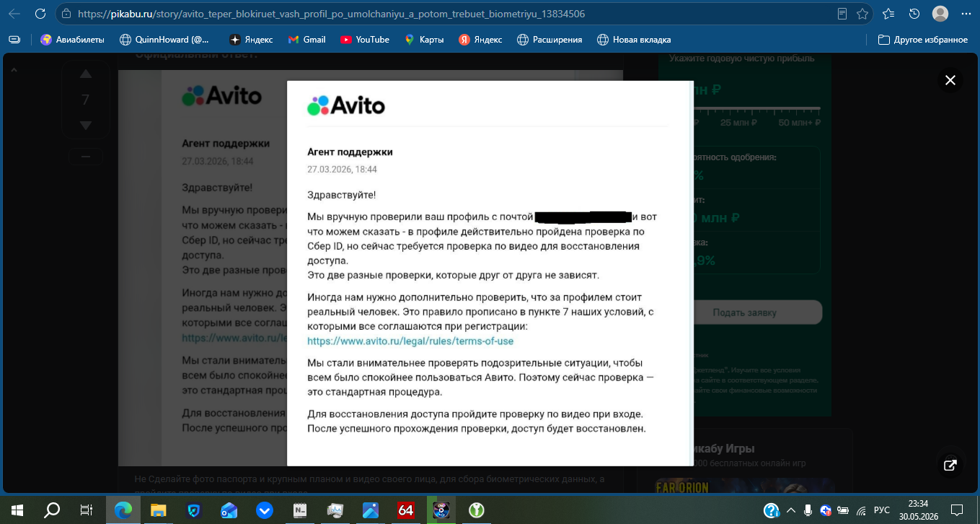Click the date 27.03.2026, 18:44
Screen dimensions: 980x524
[x=342, y=170]
